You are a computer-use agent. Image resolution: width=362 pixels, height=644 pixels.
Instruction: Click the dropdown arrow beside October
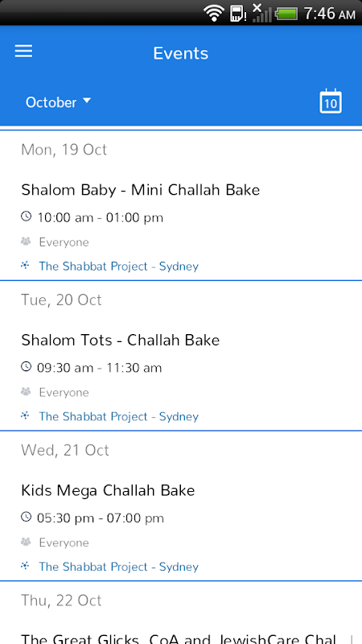click(87, 100)
